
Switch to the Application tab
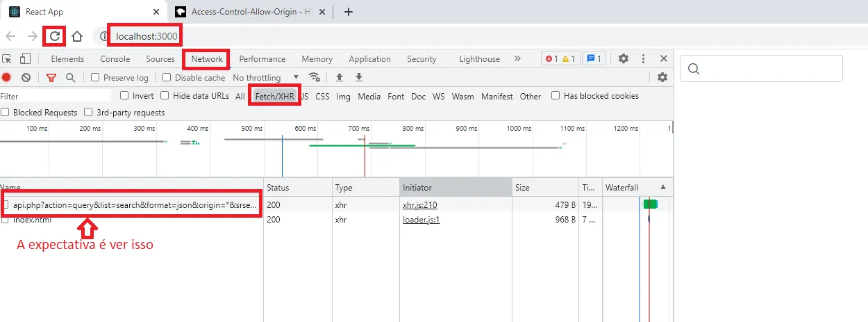click(x=369, y=59)
